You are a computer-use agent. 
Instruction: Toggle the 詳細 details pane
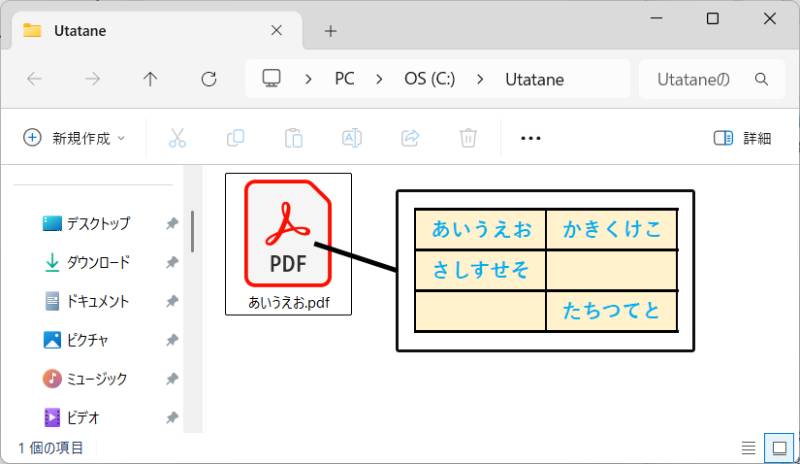pos(742,138)
